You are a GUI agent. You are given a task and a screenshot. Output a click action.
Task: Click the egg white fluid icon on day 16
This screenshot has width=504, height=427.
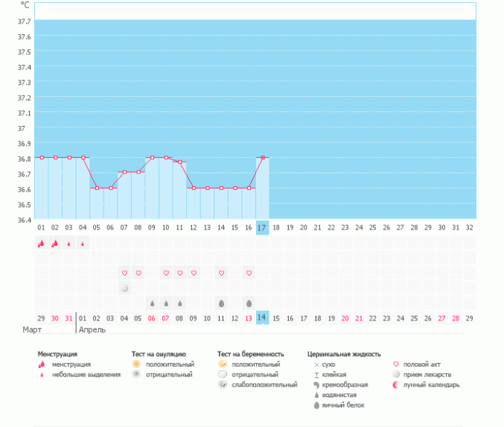[249, 303]
